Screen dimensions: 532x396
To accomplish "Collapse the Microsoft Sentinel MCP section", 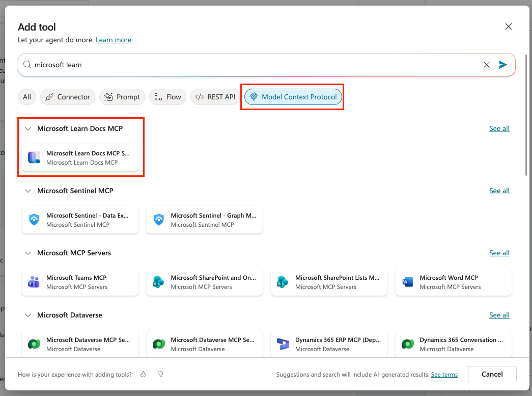I will (x=28, y=191).
